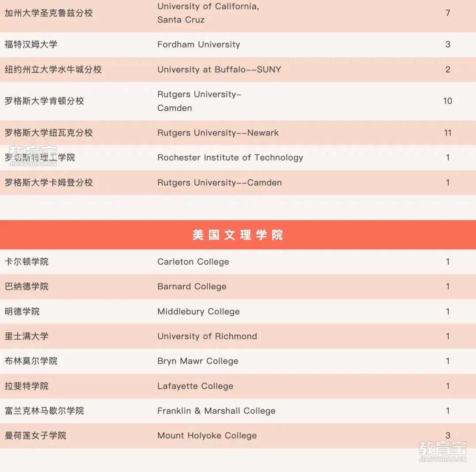This screenshot has width=476, height=472.
Task: Select 罗格斯大学肯顿分校 cell
Action: pos(45,101)
